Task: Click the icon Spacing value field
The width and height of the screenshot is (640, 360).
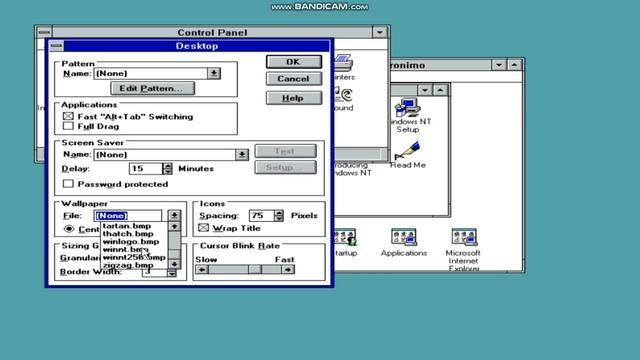Action: coord(261,216)
